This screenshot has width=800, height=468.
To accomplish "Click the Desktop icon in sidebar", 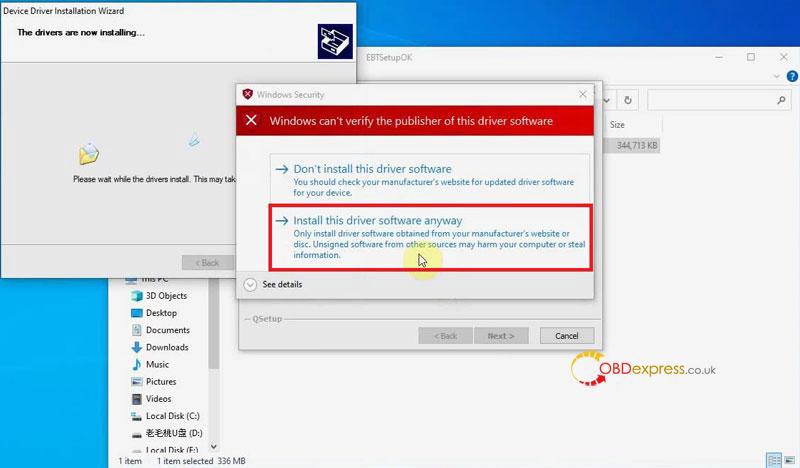I will (x=136, y=313).
